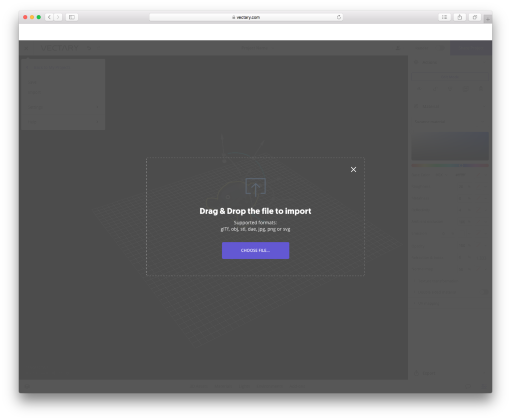Viewport: 511px width, 420px height.
Task: Click the chat bubble icon at bottom
Action: [x=468, y=386]
